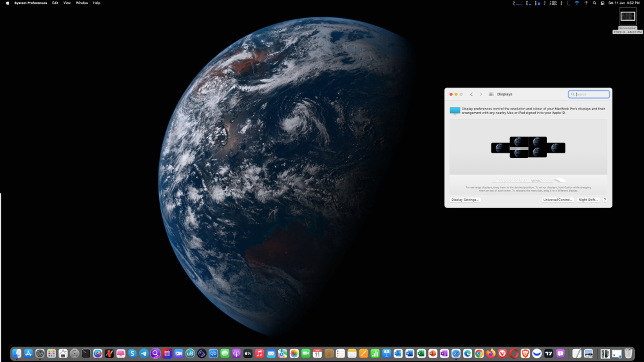Open Google Chrome from the Dock
Viewport: 644px width, 362px height.
coord(479,354)
